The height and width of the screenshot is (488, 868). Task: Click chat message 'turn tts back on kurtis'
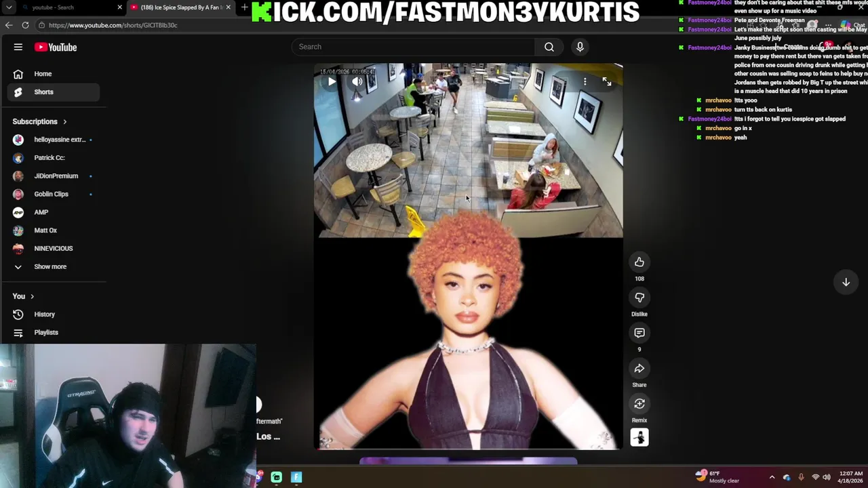coord(763,110)
